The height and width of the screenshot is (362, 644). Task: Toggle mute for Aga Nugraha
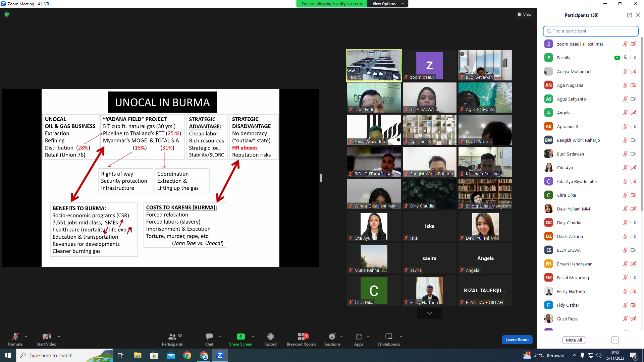click(625, 85)
